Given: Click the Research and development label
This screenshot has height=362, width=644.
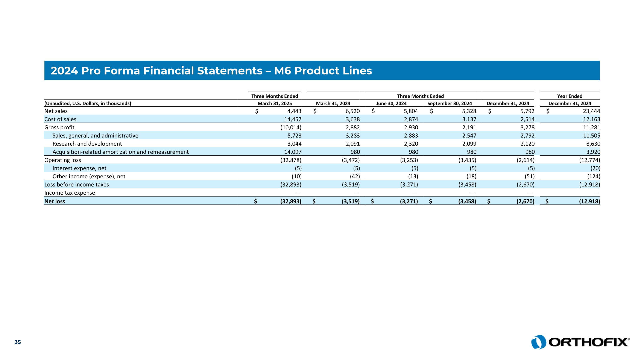Looking at the screenshot, I should (87, 144).
